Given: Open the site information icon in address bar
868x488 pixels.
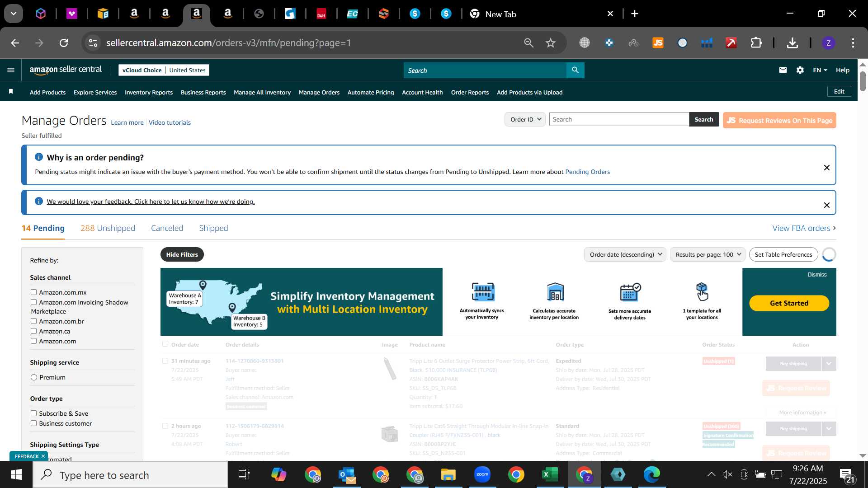Looking at the screenshot, I should pos(93,43).
